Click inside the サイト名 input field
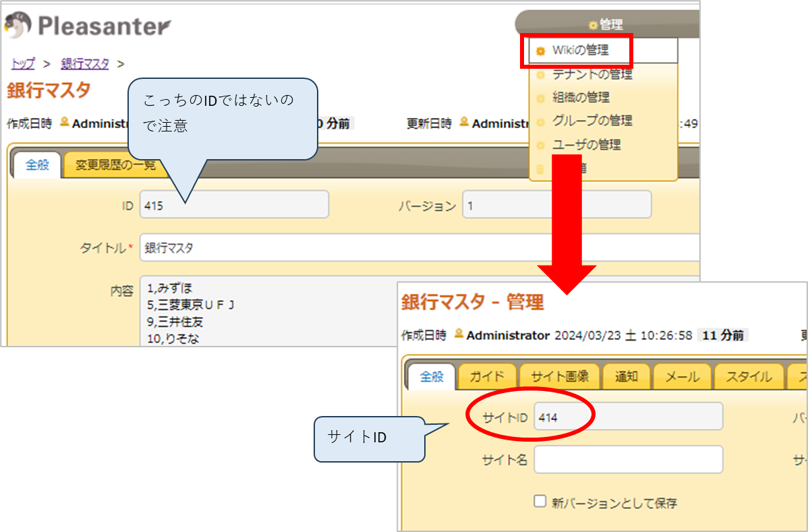808x532 pixels. coord(627,459)
